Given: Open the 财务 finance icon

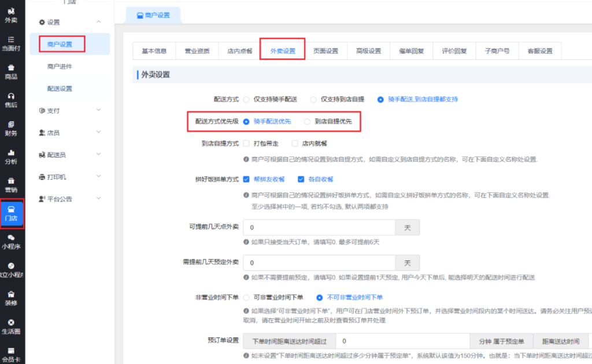Looking at the screenshot, I should pyautogui.click(x=12, y=128).
